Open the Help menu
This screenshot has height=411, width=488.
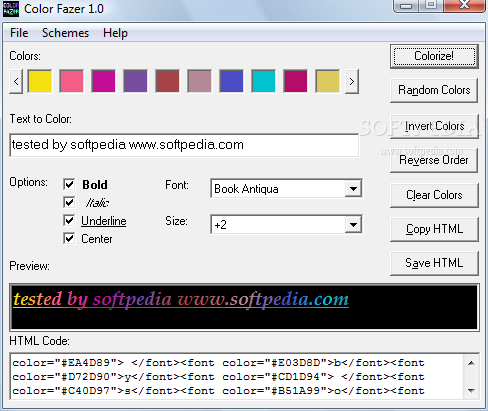click(x=115, y=33)
